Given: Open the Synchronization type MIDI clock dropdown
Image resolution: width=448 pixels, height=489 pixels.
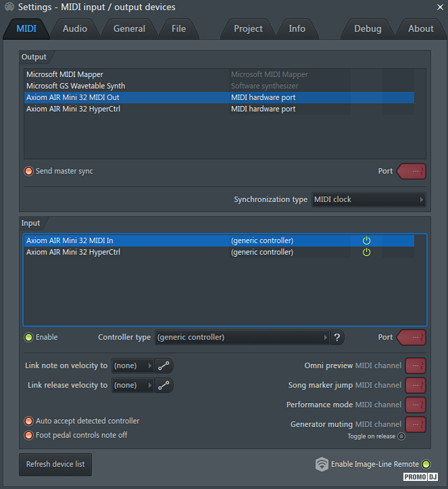Looking at the screenshot, I should (369, 200).
